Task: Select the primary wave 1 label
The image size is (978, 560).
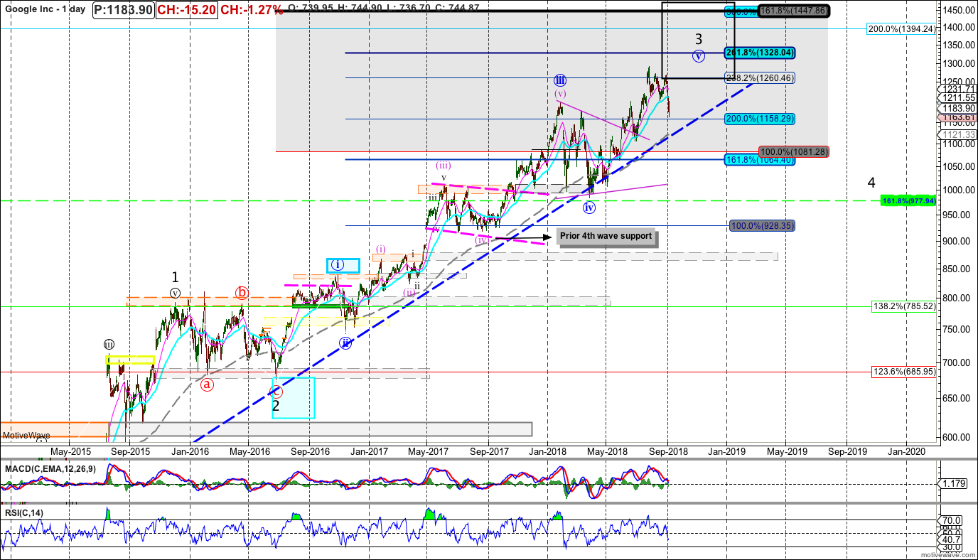Action: (x=175, y=277)
